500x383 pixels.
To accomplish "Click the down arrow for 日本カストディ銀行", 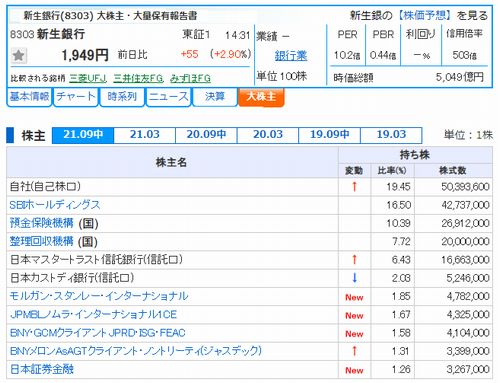I will (x=354, y=278).
